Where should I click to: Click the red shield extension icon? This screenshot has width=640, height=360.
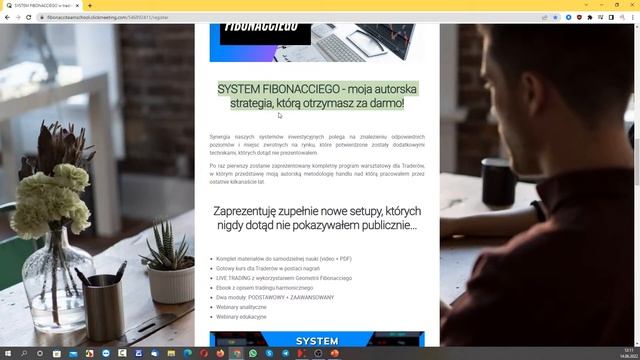(x=579, y=18)
